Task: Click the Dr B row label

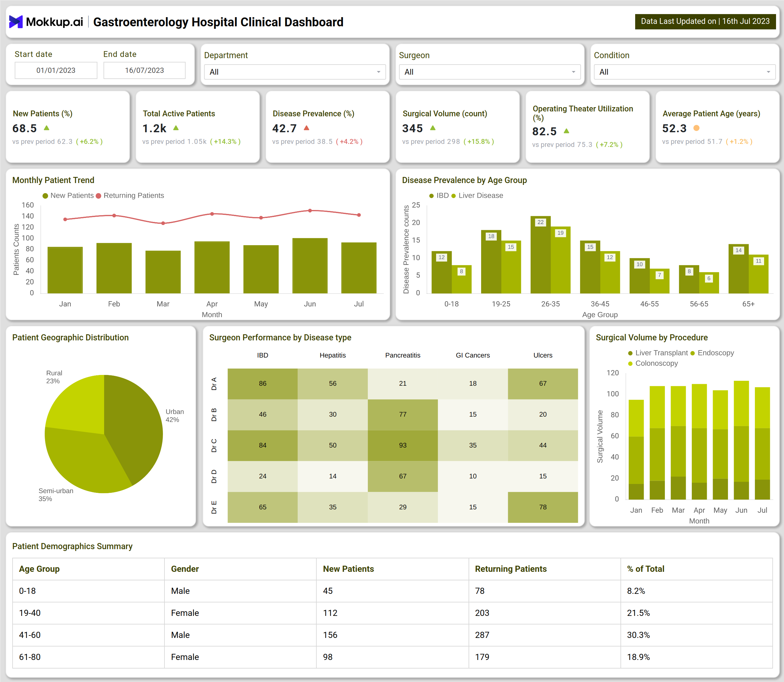Action: 214,414
